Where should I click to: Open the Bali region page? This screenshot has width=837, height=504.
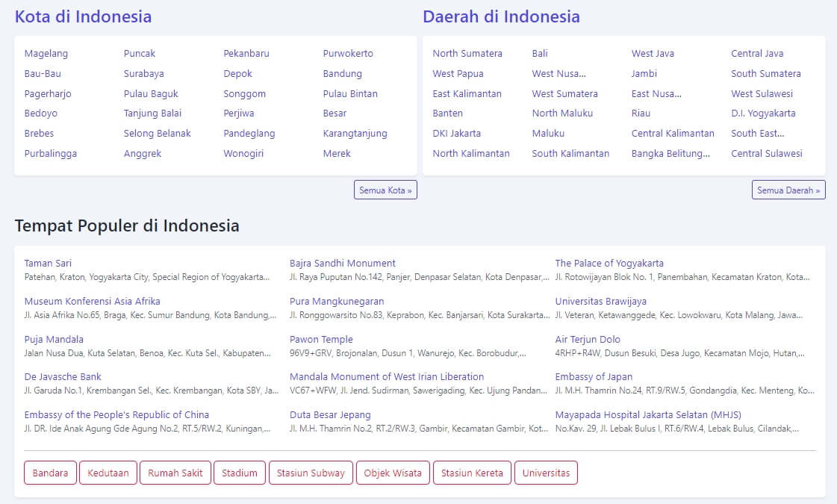coord(541,53)
